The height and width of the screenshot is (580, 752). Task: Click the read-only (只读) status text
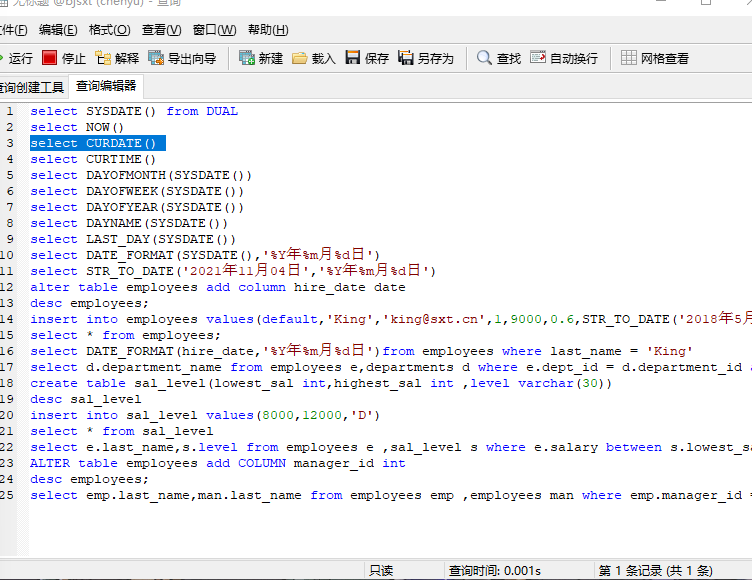click(381, 571)
